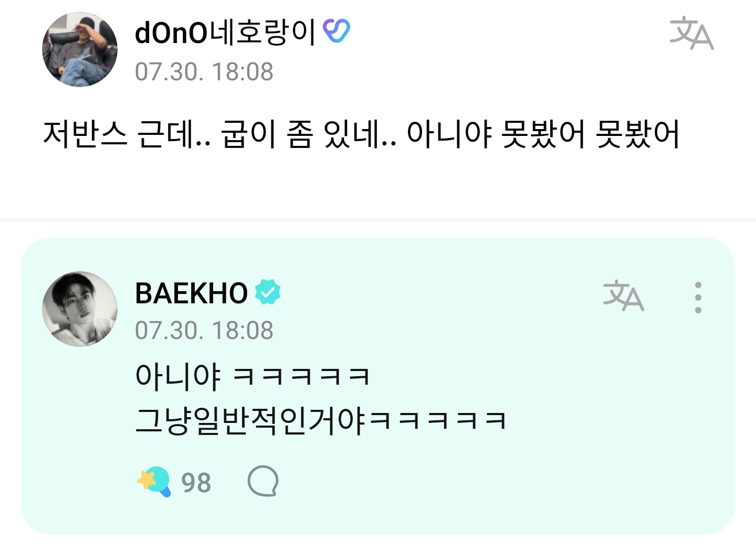Tap the reply line 그냥일반적인거야ㅋㅋㅋㅋㅋ
The width and height of the screenshot is (756, 551).
click(321, 421)
